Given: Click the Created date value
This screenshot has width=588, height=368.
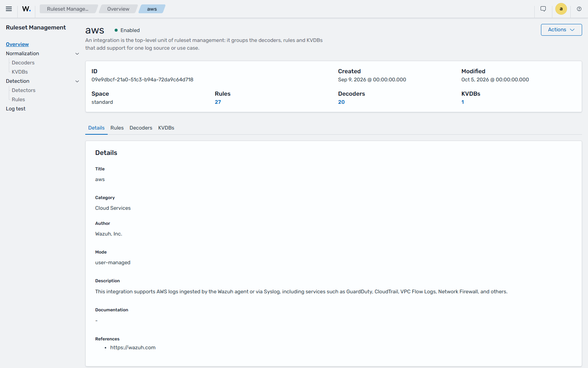Looking at the screenshot, I should click(372, 79).
